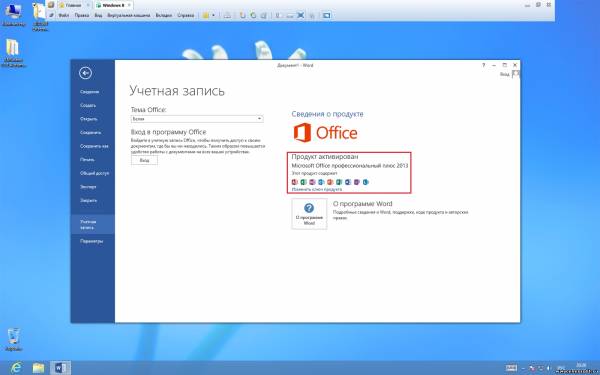Choose Сохранить in the backstage menu
600x375 pixels.
point(91,132)
